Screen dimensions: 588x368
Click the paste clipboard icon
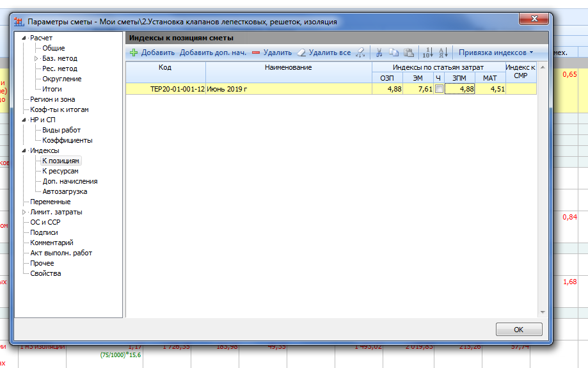tap(408, 52)
